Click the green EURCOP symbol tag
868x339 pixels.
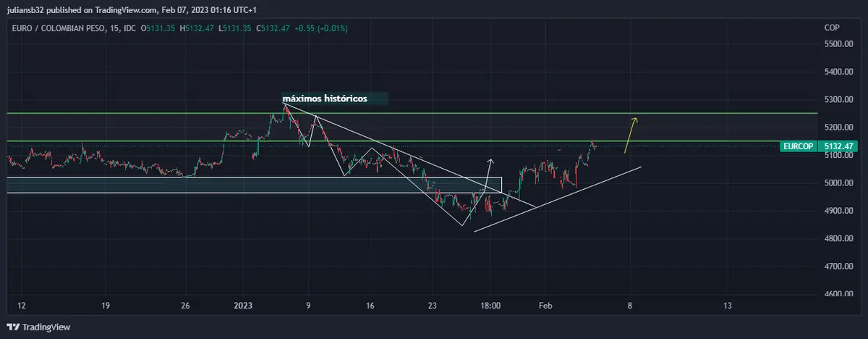[x=799, y=146]
